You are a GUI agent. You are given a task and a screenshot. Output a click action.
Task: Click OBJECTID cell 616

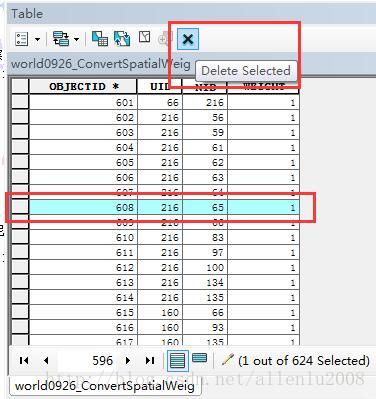tap(83, 327)
